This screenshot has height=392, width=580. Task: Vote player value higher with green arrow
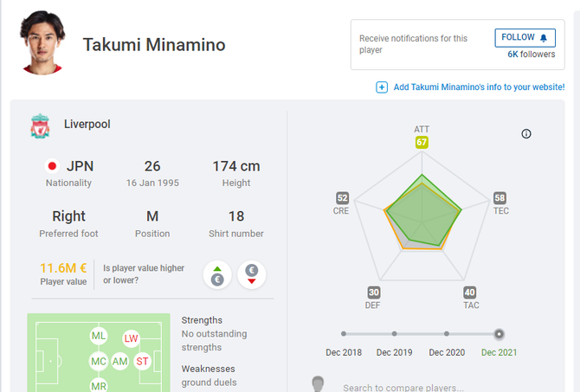[x=217, y=275]
